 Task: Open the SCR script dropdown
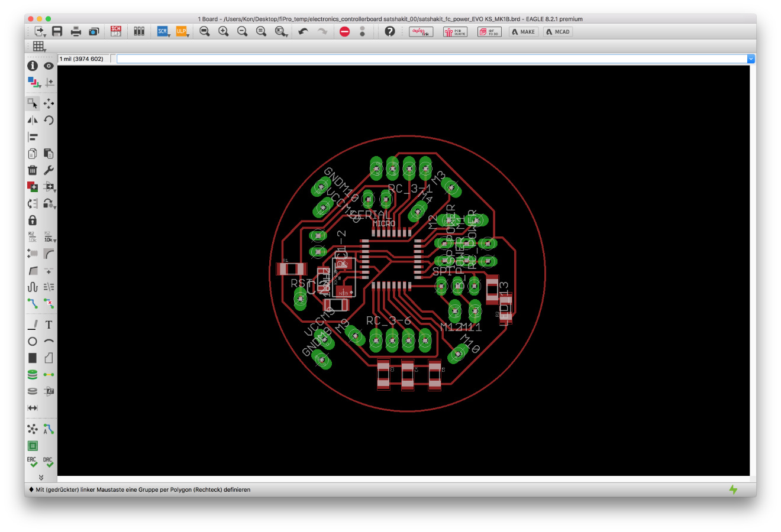[163, 31]
